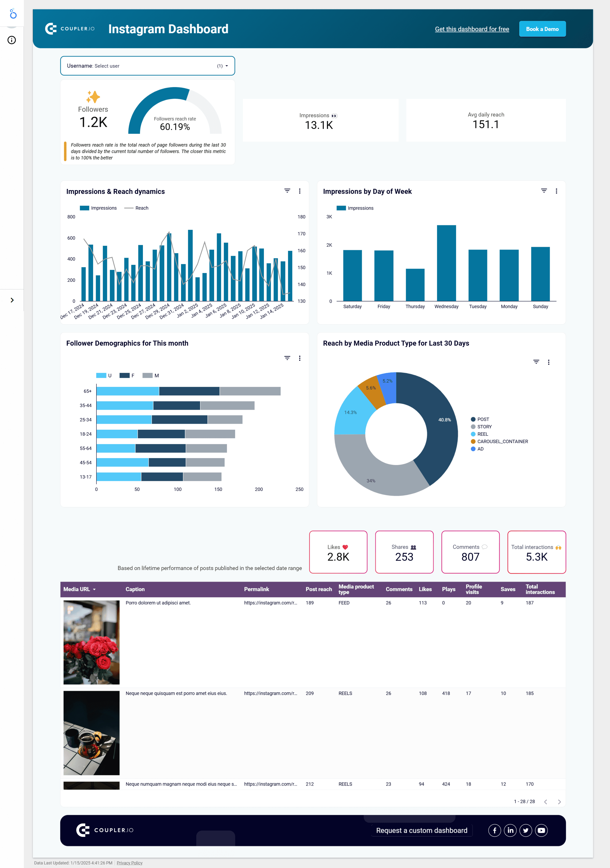Open Get this dashboard for free link
The image size is (610, 868).
pyautogui.click(x=472, y=29)
